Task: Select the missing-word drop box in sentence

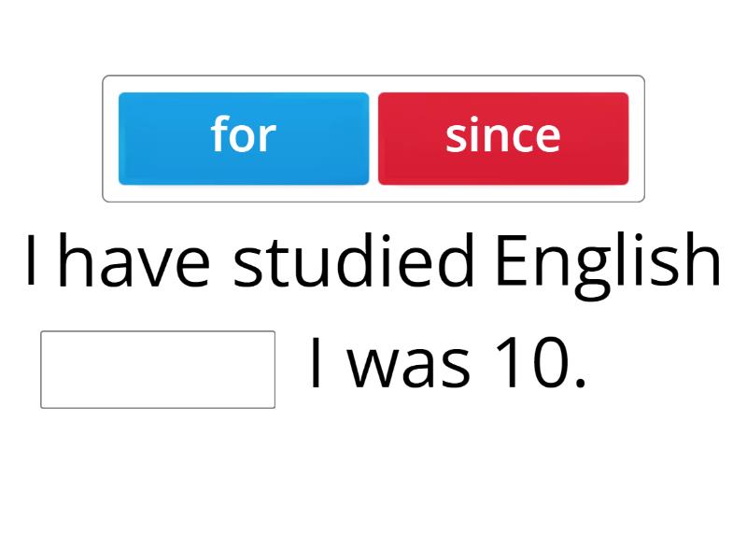Action: 158,370
